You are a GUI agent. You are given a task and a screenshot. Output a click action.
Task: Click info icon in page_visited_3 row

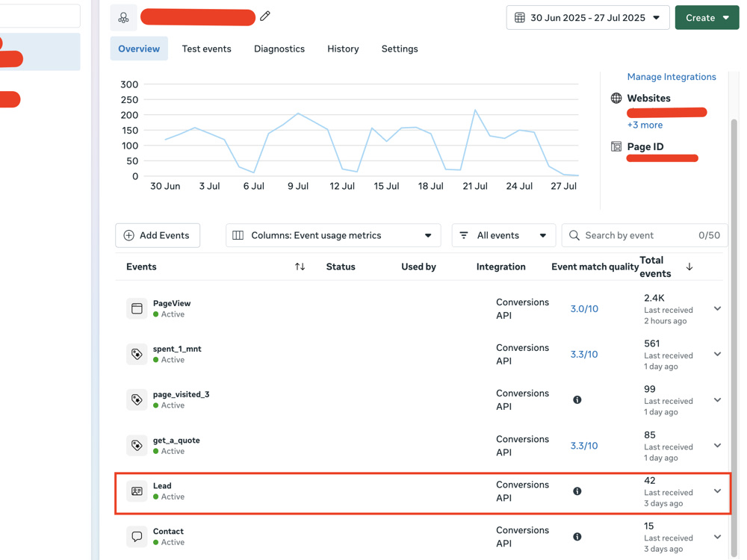[x=577, y=400]
